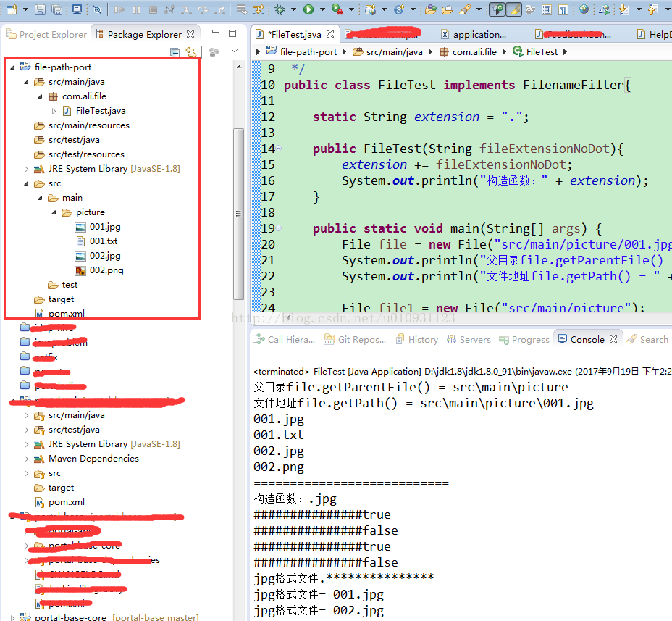Collapse the file-path-port project node
The height and width of the screenshot is (621, 672).
coord(12,67)
